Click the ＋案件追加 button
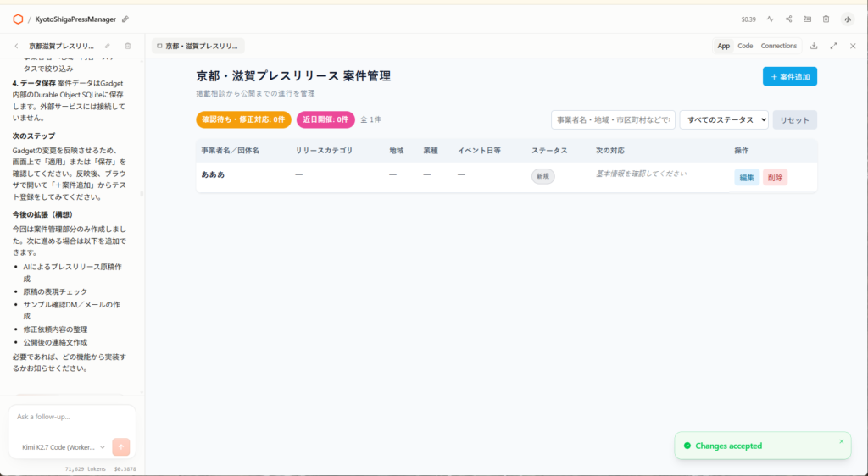Viewport: 868px width, 476px height. pyautogui.click(x=790, y=77)
